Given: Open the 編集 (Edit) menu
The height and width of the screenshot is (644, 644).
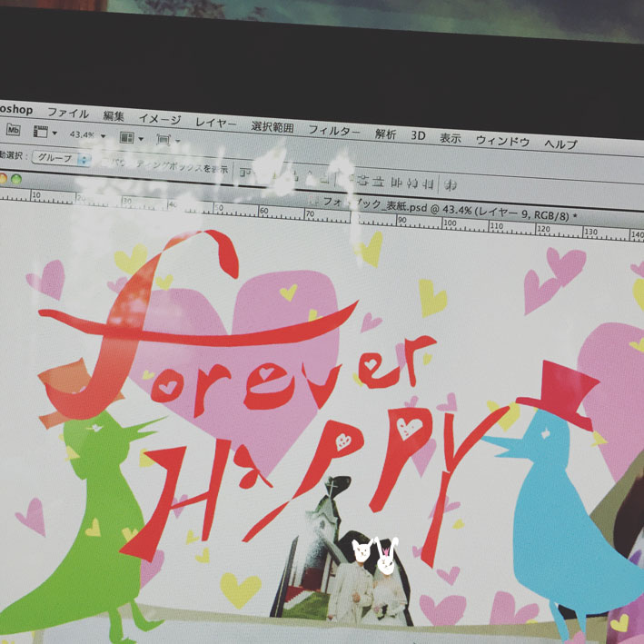Looking at the screenshot, I should point(114,116).
